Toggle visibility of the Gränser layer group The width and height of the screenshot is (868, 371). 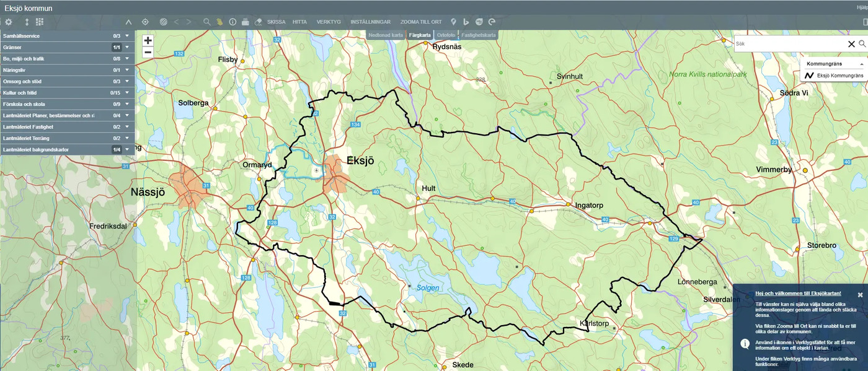point(115,47)
